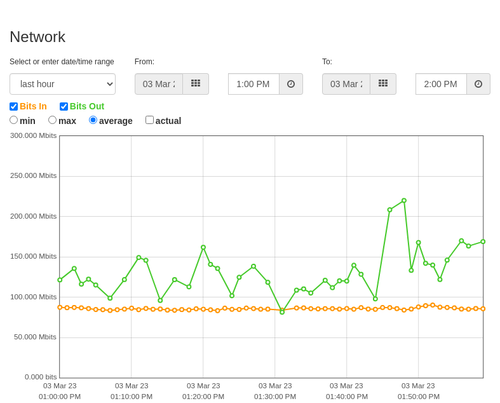The image size is (500, 403).
Task: Click the '01:20:00 PM' time axis label
Action: pos(203,397)
